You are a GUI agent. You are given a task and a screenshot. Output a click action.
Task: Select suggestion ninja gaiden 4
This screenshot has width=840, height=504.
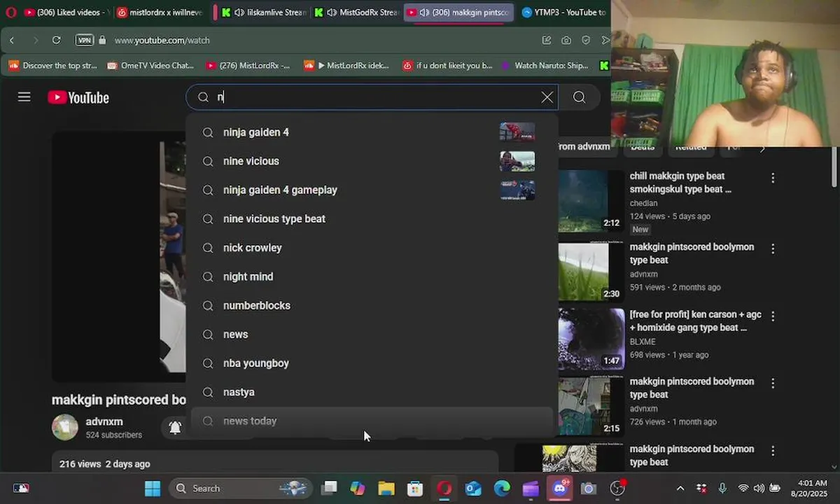(371, 132)
